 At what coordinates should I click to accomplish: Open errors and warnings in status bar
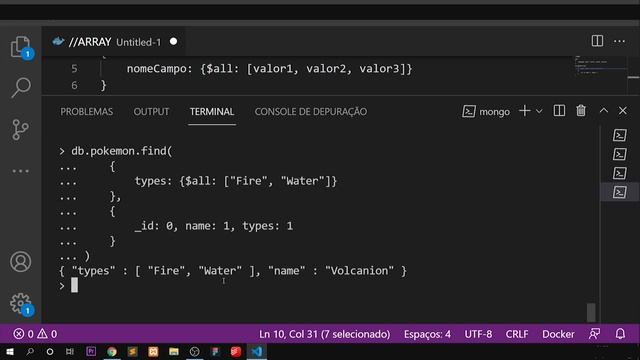tap(35, 334)
